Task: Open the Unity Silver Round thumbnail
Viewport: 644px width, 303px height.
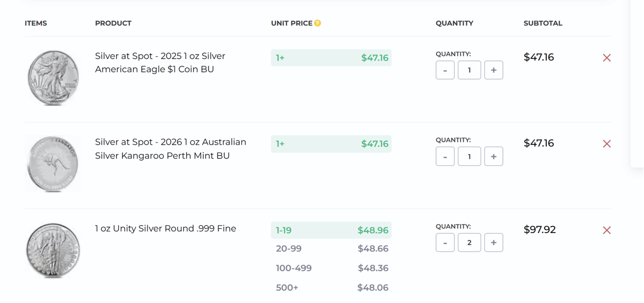Action: (53, 250)
